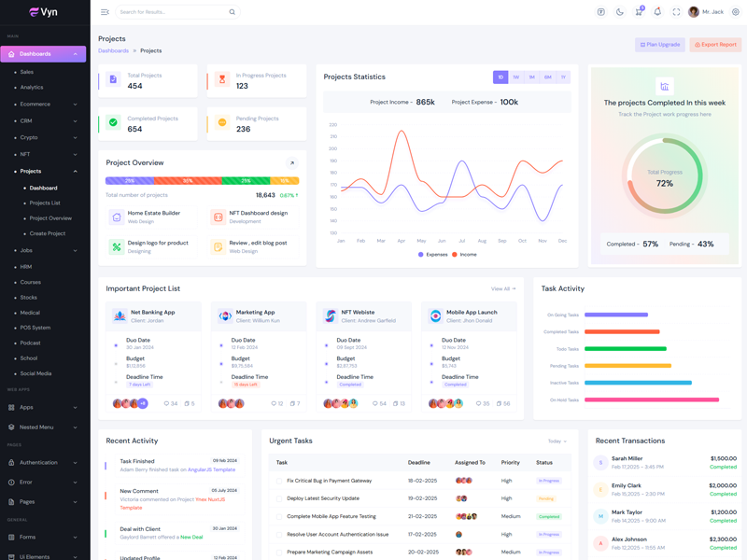Select Complete Mobile App Feature Testing checkbox

point(279,516)
